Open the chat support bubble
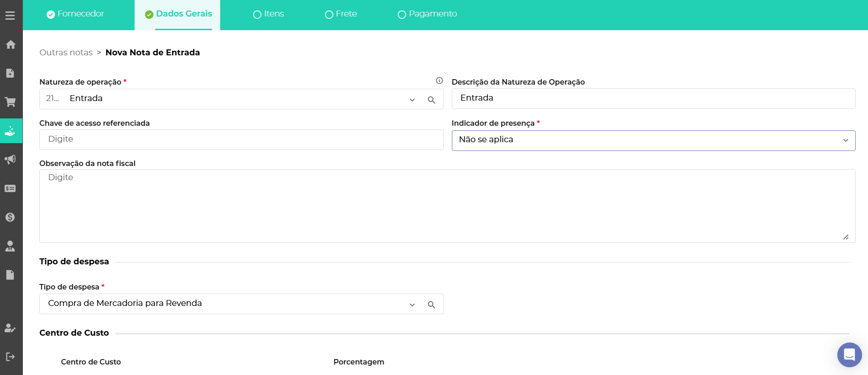 click(849, 354)
